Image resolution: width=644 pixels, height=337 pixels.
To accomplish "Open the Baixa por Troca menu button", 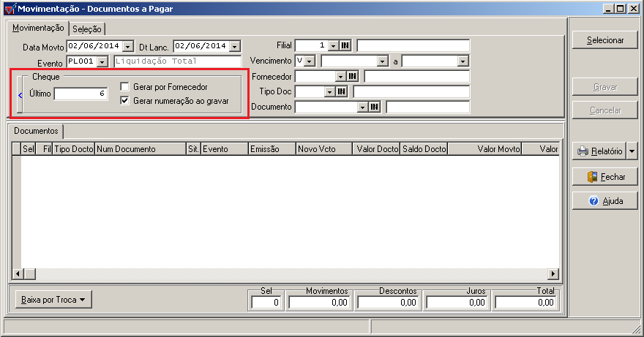I will pyautogui.click(x=53, y=299).
